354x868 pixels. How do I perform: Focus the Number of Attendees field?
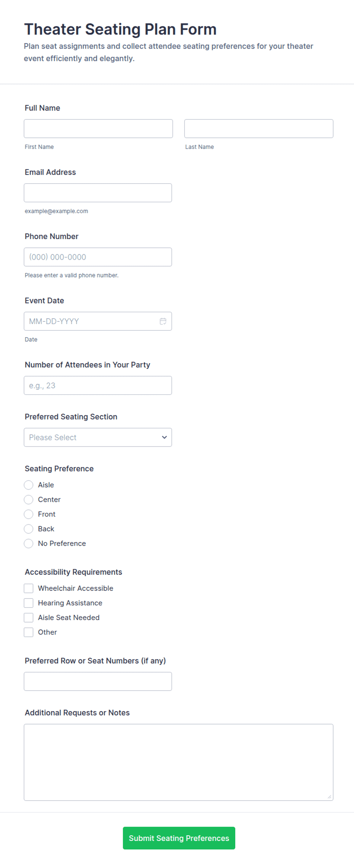98,386
